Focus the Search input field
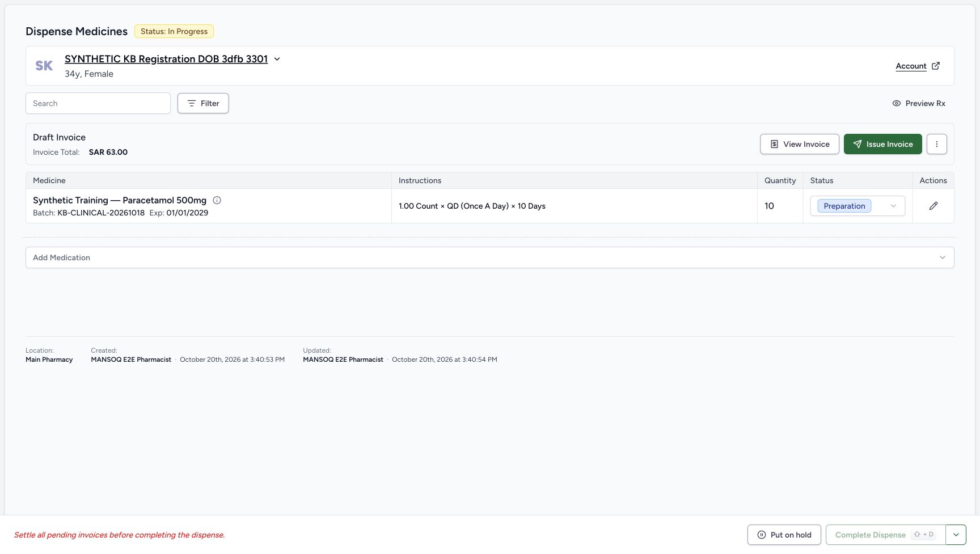980x554 pixels. [98, 103]
